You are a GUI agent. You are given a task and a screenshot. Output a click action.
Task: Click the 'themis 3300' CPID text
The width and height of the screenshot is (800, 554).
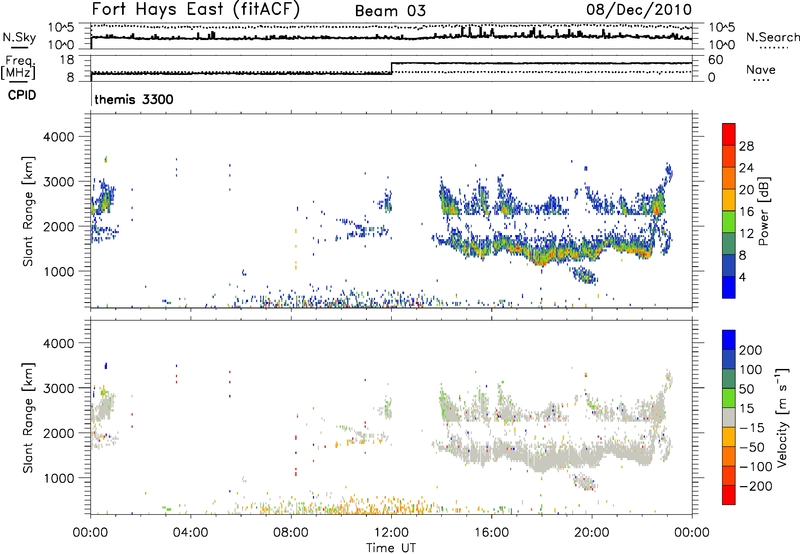[x=134, y=99]
